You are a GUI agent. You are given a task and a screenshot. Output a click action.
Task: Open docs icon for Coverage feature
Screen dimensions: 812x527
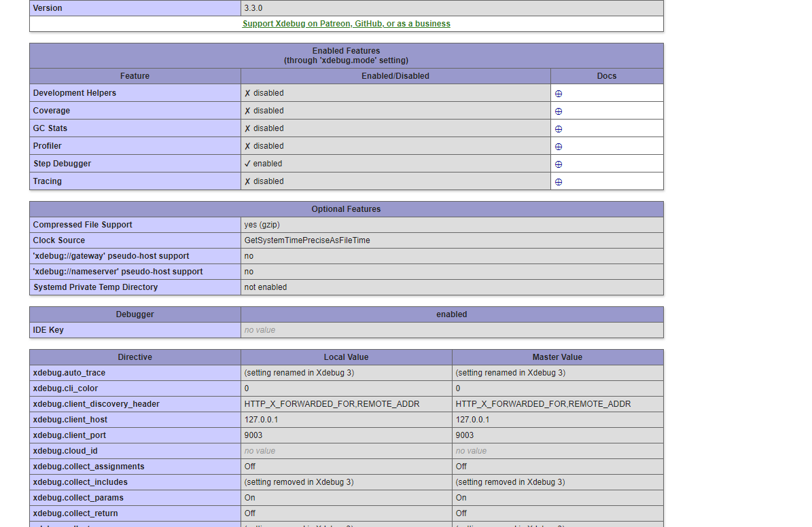click(559, 111)
